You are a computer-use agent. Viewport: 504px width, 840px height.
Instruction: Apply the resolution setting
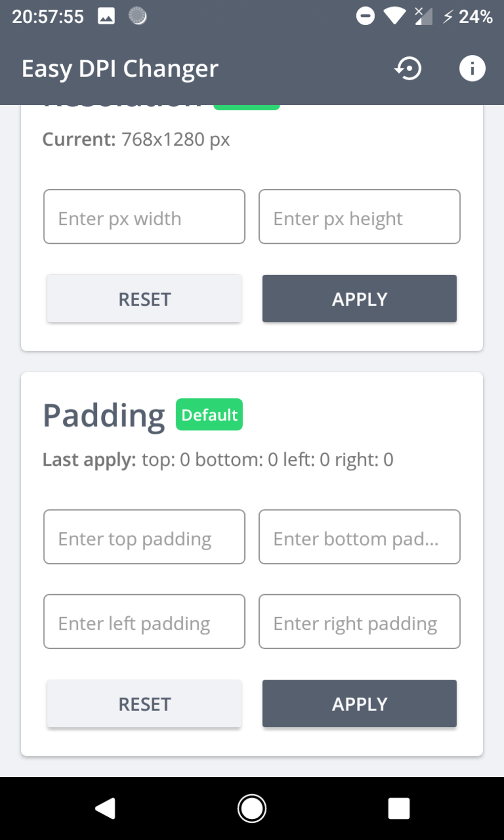(x=359, y=299)
